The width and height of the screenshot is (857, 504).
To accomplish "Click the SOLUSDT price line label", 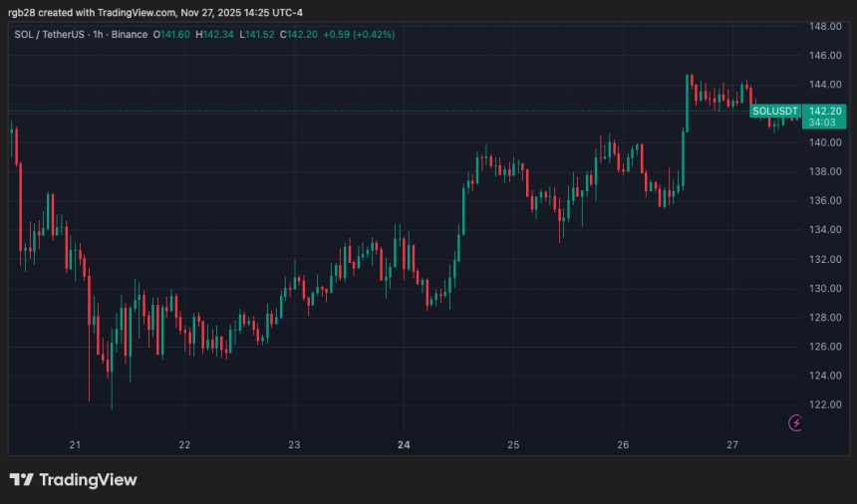I will (774, 111).
